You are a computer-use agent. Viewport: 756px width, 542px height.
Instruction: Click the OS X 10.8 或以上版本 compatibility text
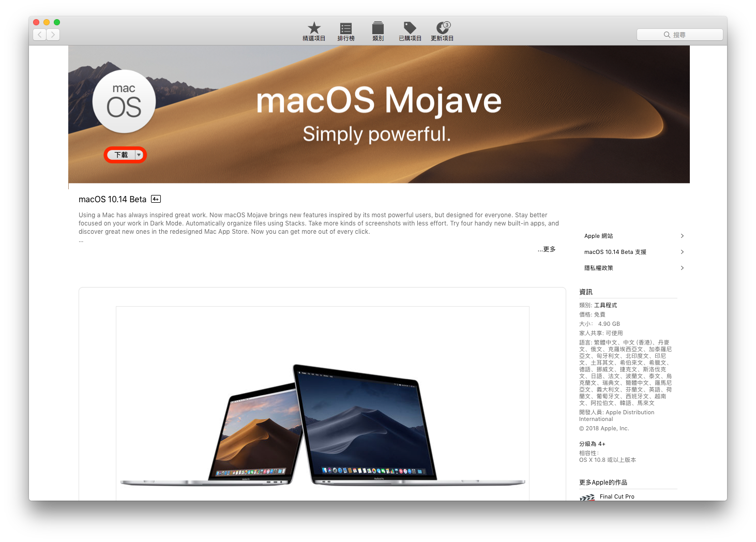click(608, 460)
